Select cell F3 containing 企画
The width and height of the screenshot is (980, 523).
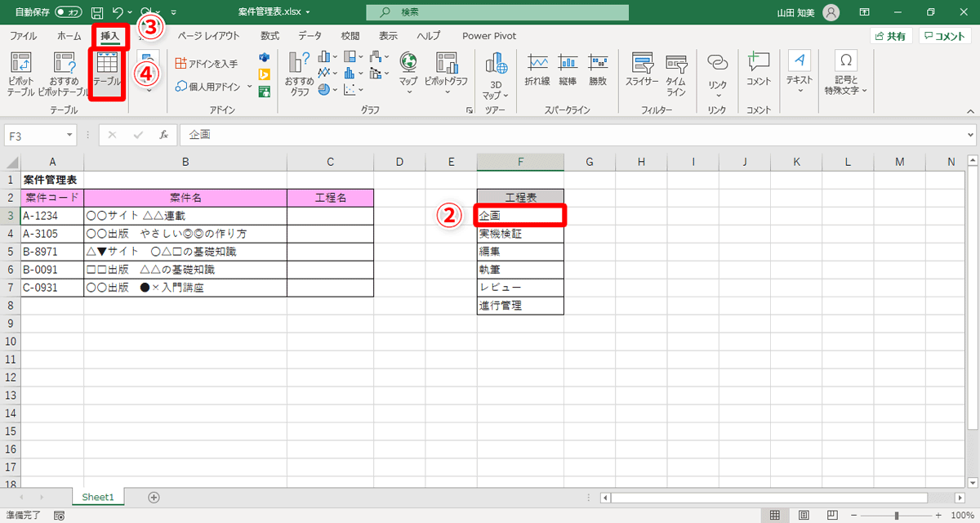coord(519,215)
